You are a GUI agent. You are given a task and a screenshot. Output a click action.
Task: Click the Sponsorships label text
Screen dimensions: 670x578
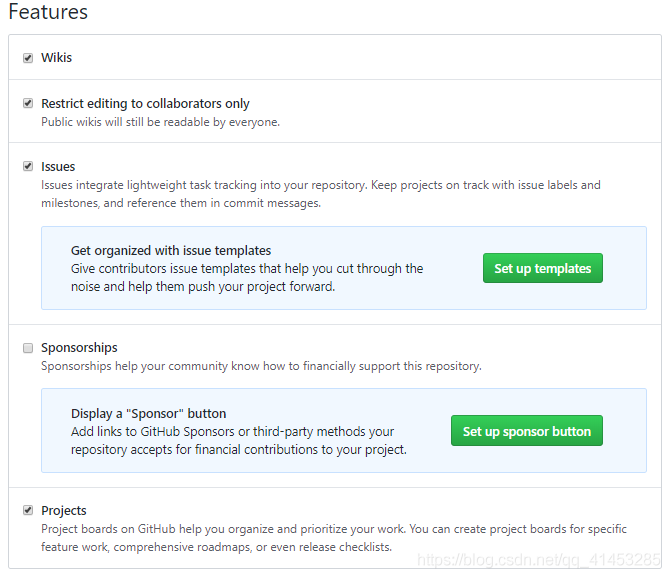[79, 348]
